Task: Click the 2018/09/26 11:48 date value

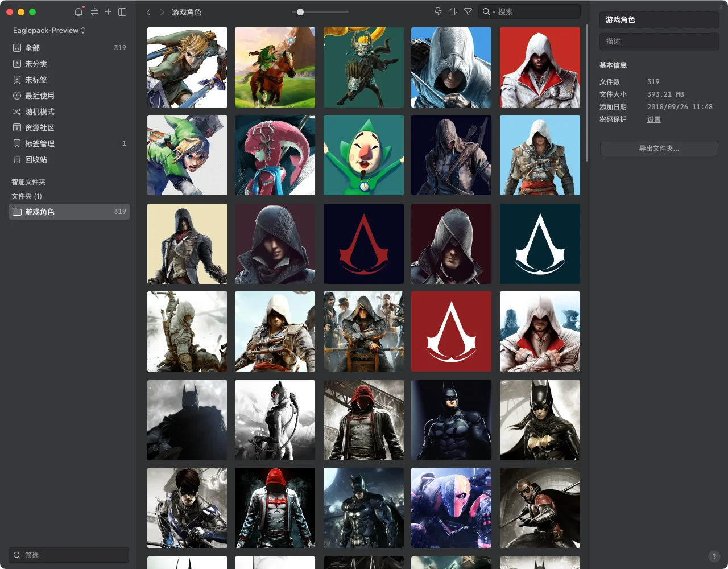Action: coord(680,107)
